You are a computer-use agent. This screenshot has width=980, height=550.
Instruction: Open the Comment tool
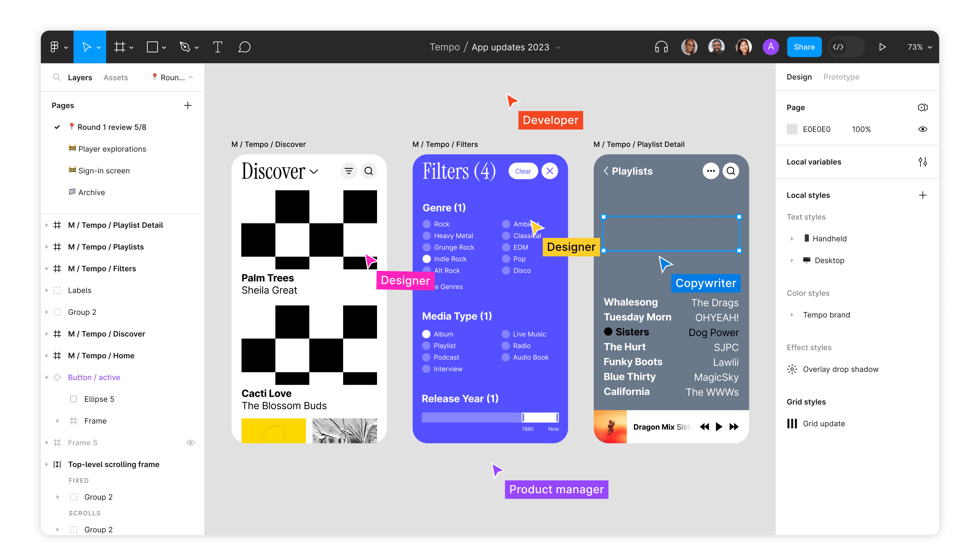(x=245, y=47)
